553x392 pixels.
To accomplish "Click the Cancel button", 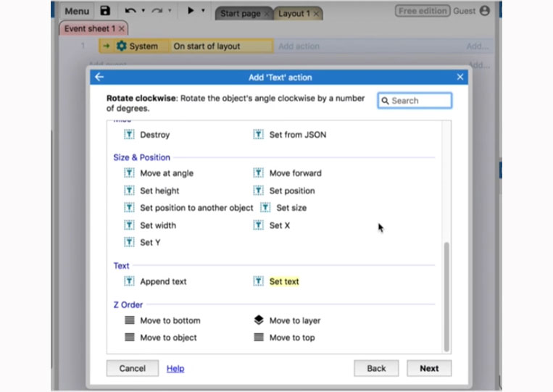I will coord(132,368).
